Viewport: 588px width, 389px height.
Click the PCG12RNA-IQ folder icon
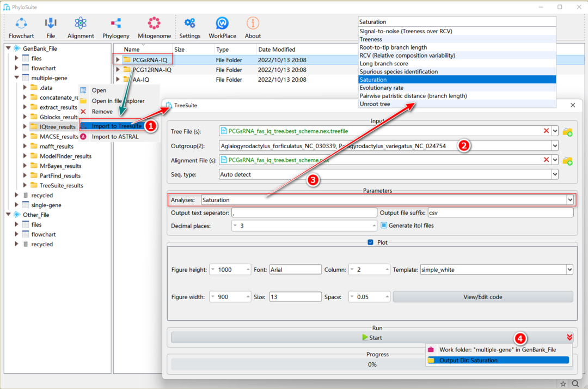pos(127,69)
